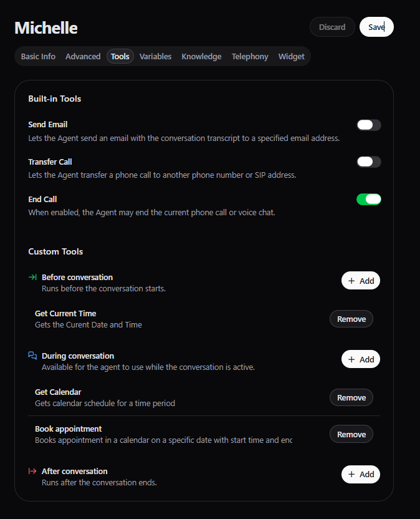Click the blue During conversation chat icon
420x519 pixels.
pos(33,356)
